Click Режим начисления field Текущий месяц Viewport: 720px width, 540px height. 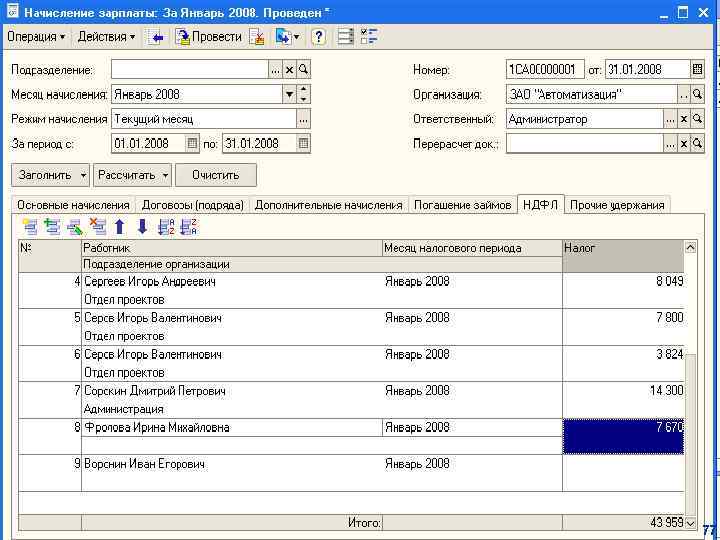(x=204, y=119)
